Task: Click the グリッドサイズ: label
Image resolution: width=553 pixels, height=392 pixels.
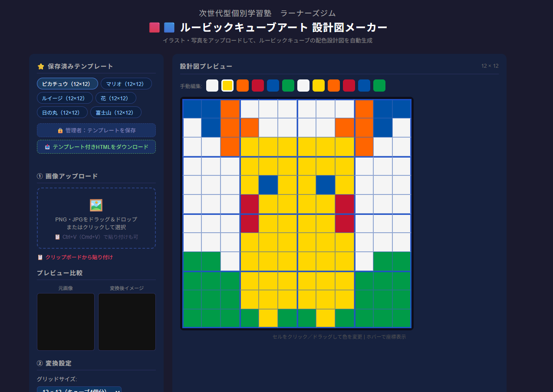Action: (x=57, y=379)
